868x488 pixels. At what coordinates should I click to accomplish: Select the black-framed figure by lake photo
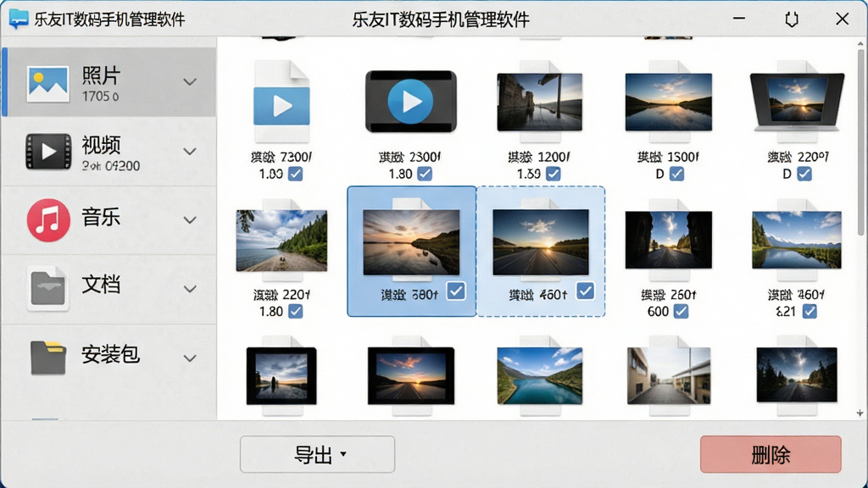pyautogui.click(x=281, y=375)
